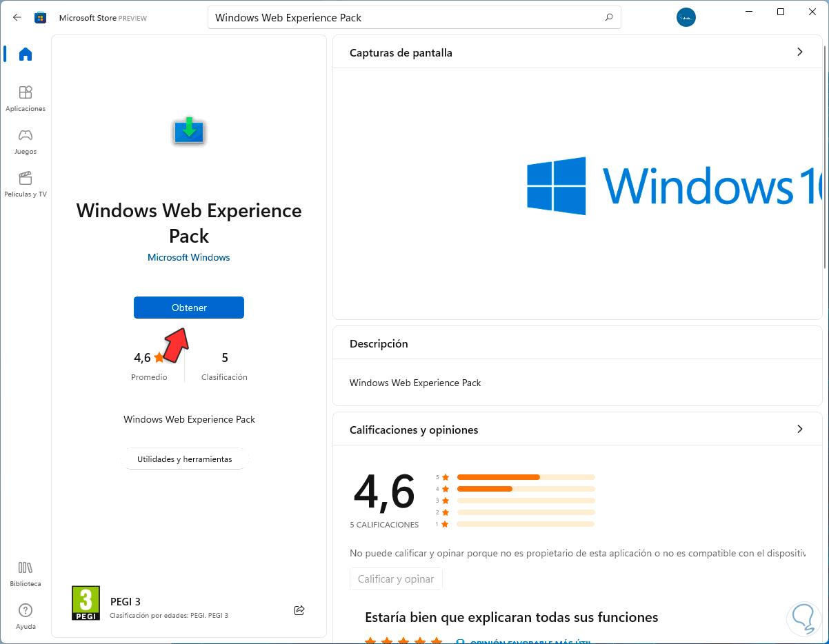
Task: Close the Microsoft Store window
Action: [812, 12]
